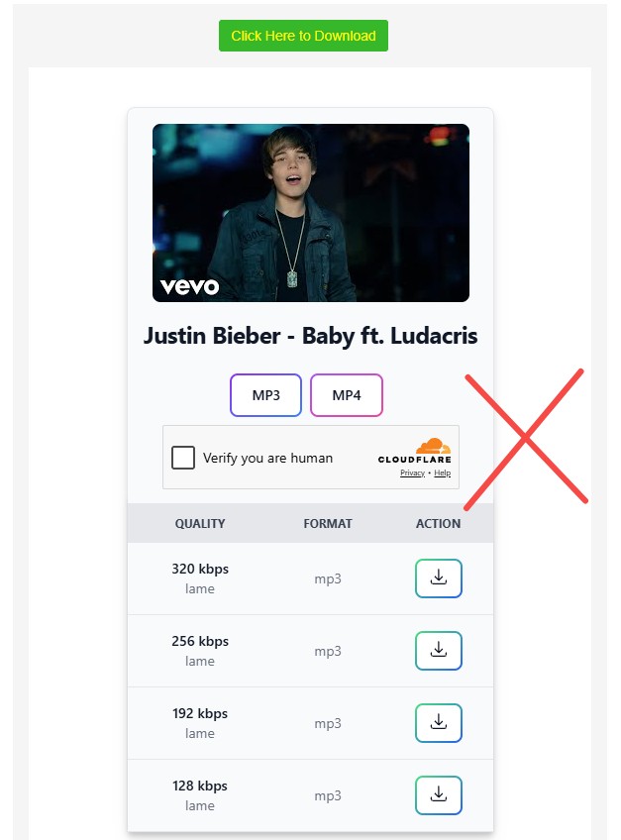Select the MP4 format tab
The height and width of the screenshot is (840, 621).
click(347, 395)
